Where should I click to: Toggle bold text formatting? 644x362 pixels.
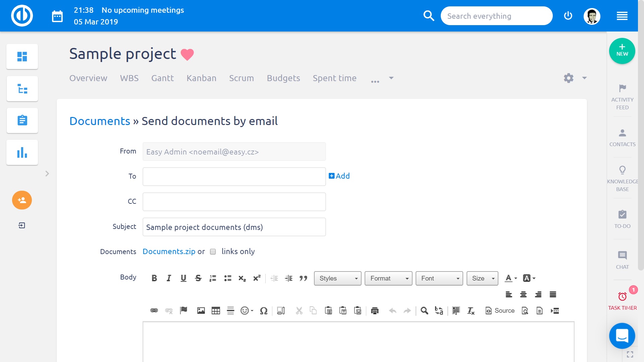pyautogui.click(x=154, y=278)
